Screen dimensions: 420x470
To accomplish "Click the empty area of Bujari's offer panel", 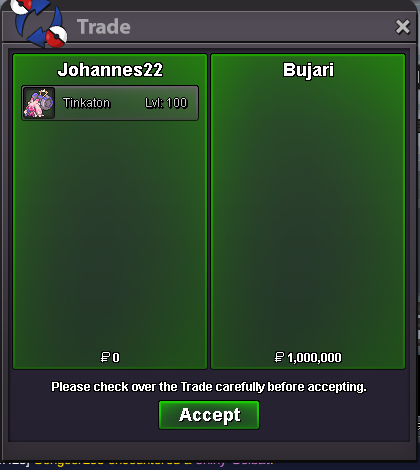I will point(308,213).
